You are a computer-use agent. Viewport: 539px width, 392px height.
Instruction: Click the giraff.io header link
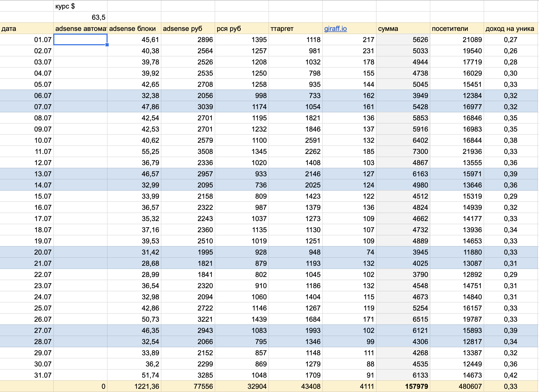click(x=335, y=28)
